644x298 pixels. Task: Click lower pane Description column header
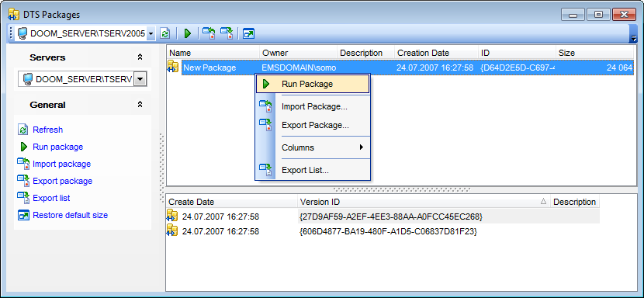575,202
